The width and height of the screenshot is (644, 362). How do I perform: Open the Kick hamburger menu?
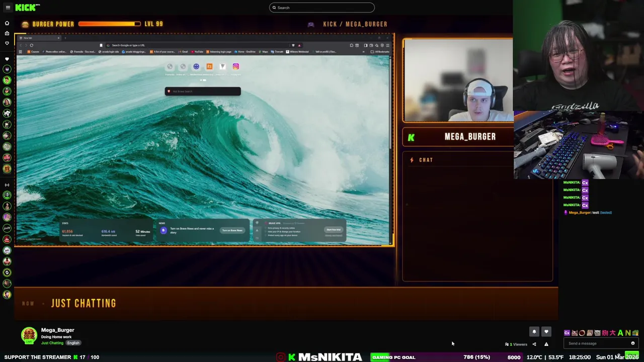(8, 8)
